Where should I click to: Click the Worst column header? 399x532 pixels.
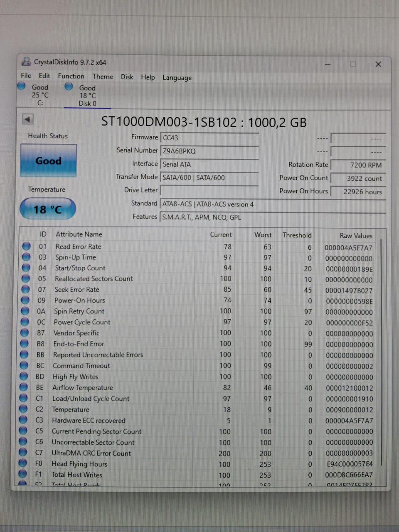tap(263, 235)
